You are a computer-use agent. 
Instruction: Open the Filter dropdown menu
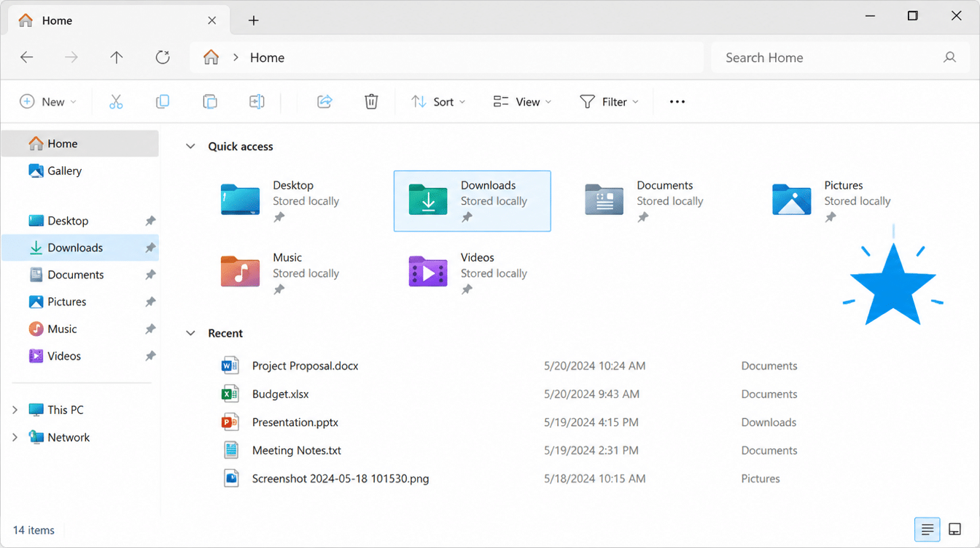(x=610, y=102)
